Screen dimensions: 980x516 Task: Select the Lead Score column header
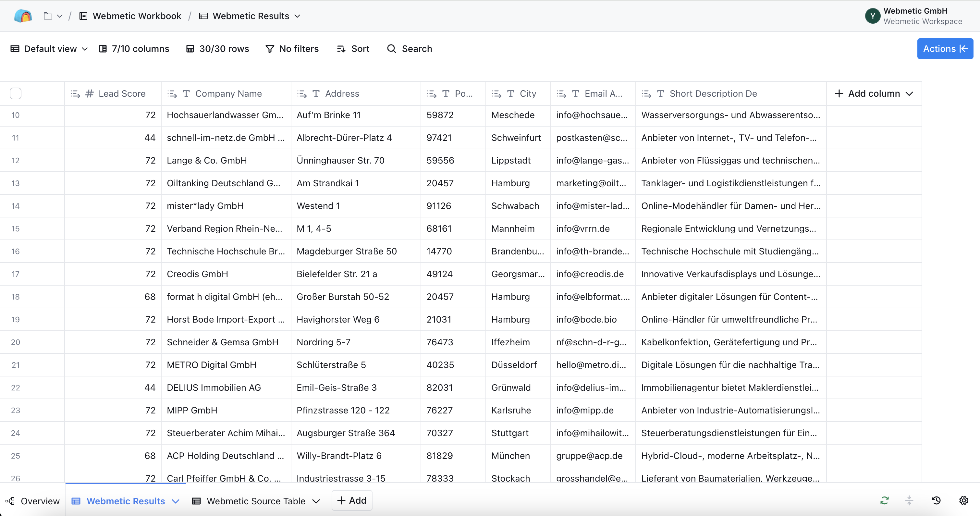point(113,93)
